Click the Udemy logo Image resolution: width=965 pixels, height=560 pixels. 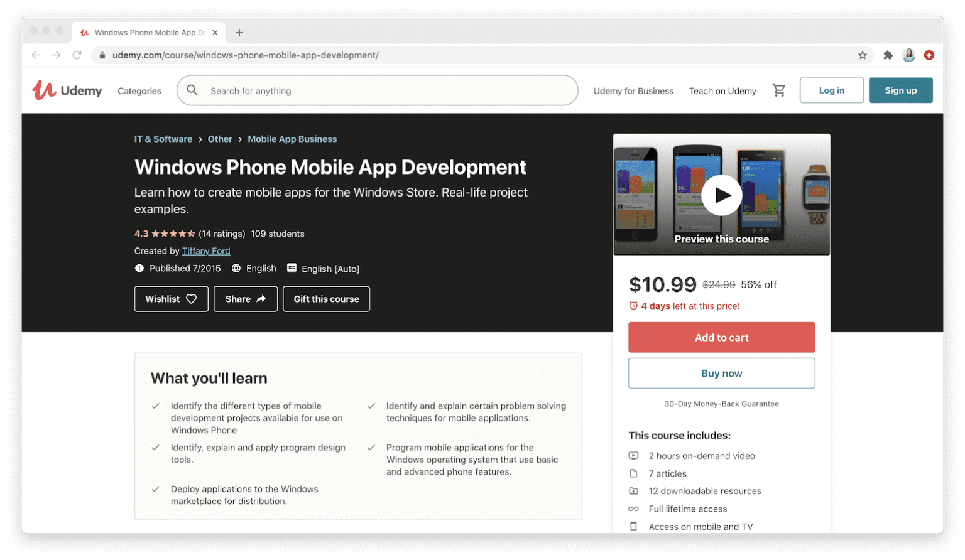(x=67, y=90)
